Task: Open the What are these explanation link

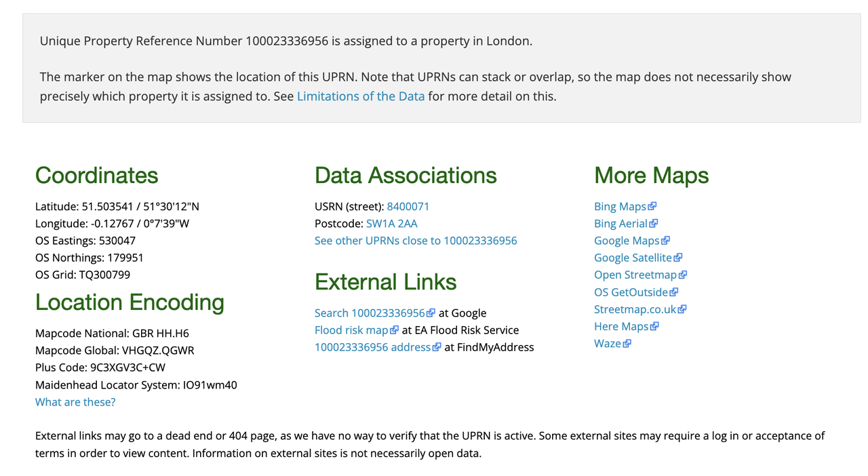Action: click(75, 401)
